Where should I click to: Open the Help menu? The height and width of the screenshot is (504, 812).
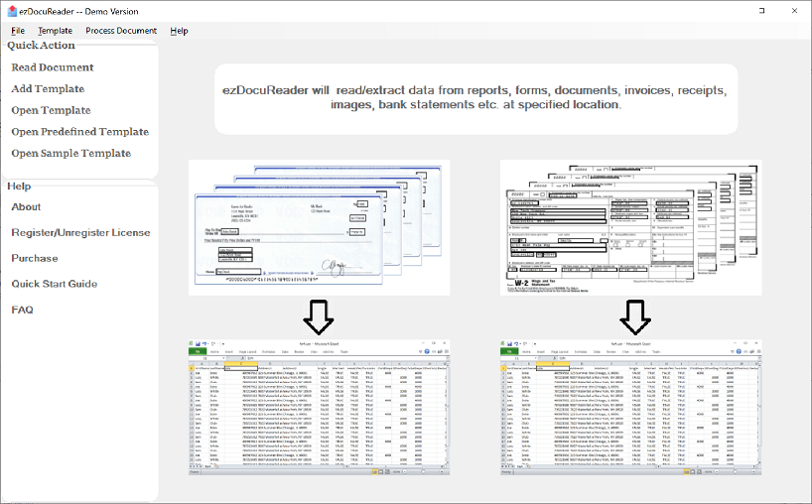click(x=179, y=31)
